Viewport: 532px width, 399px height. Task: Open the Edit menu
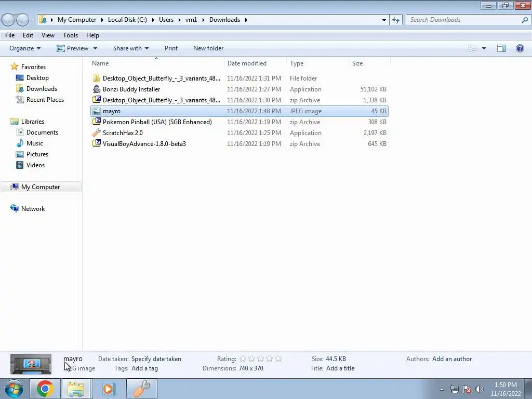[x=28, y=35]
